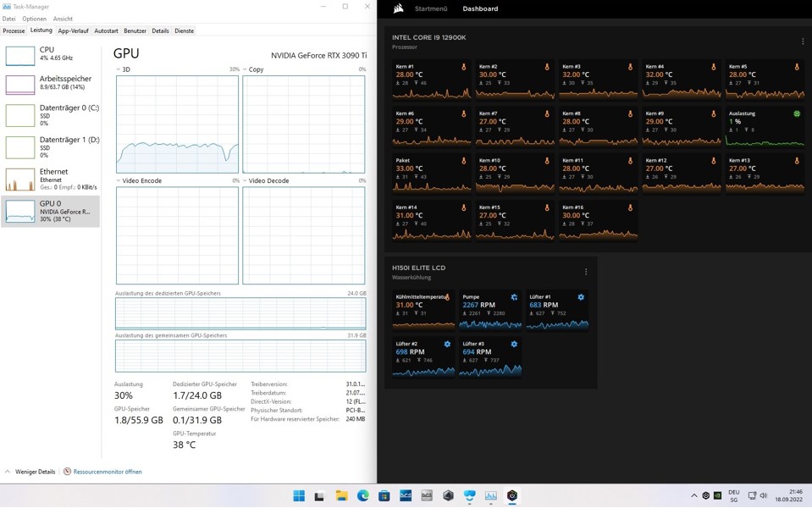Click the thermometer icon on Kern #3 tile
This screenshot has width=812, height=508.
click(x=630, y=67)
